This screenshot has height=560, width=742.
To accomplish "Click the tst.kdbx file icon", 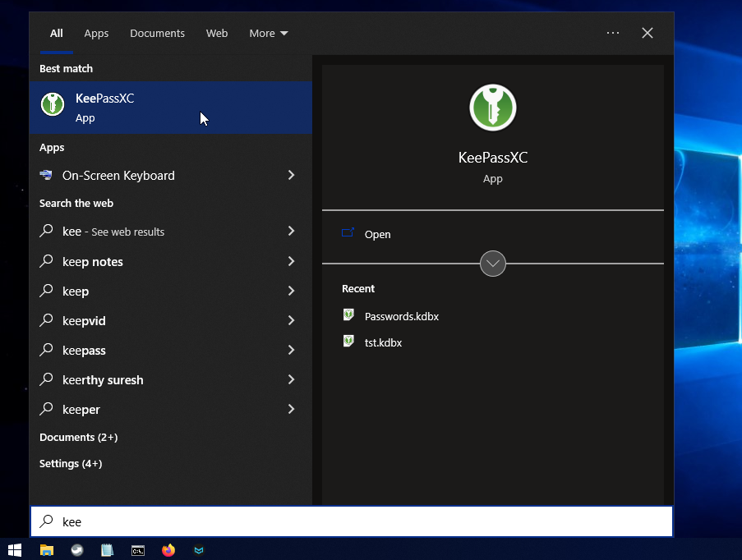I will pos(348,341).
